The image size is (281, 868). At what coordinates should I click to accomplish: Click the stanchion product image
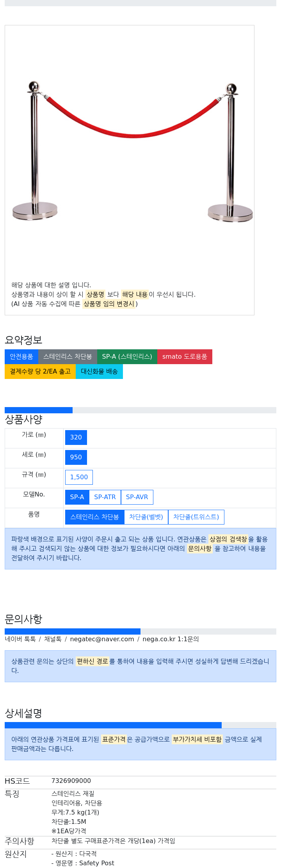coord(132,152)
